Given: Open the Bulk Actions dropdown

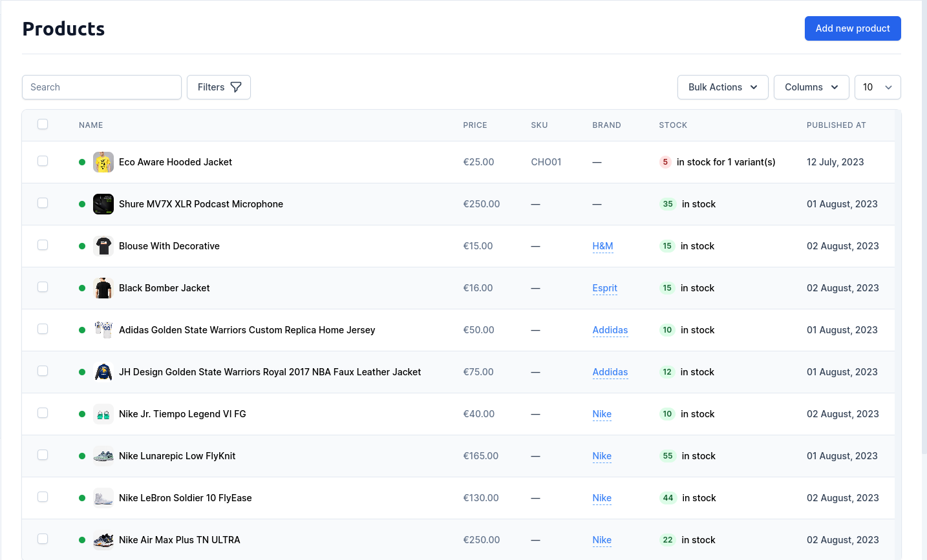Looking at the screenshot, I should 722,87.
